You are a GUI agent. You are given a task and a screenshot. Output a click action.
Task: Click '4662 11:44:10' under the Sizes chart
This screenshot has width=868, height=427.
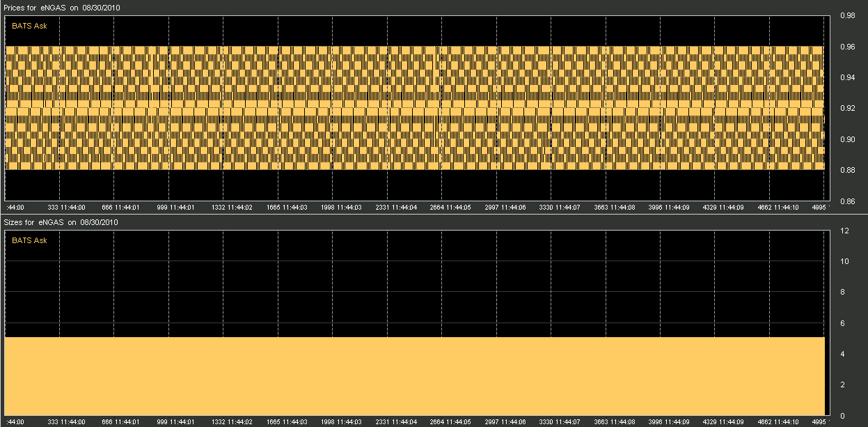click(x=777, y=421)
